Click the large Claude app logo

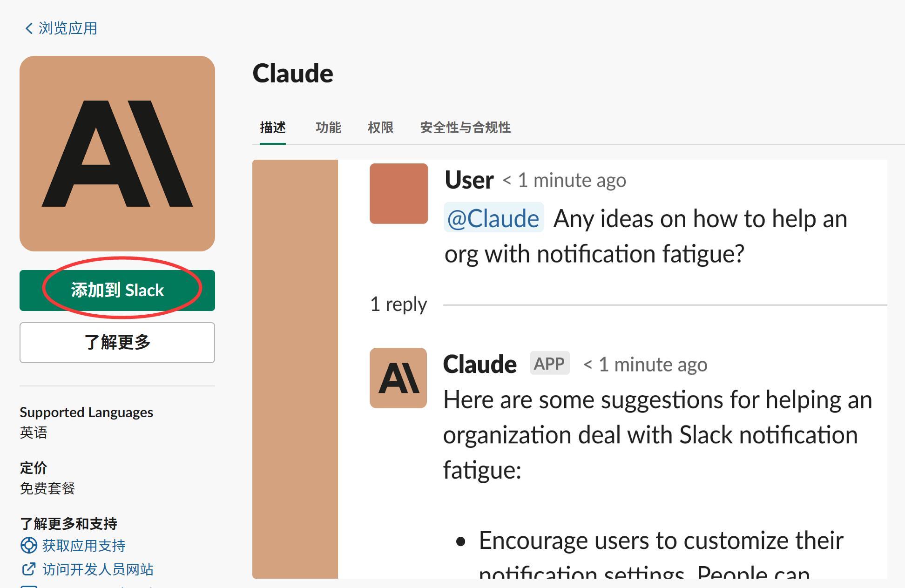tap(117, 154)
